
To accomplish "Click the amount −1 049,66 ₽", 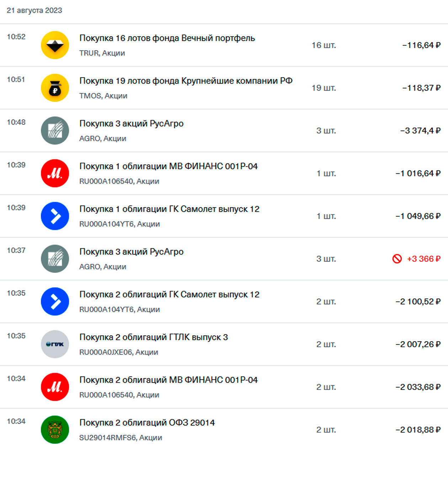I will (418, 216).
